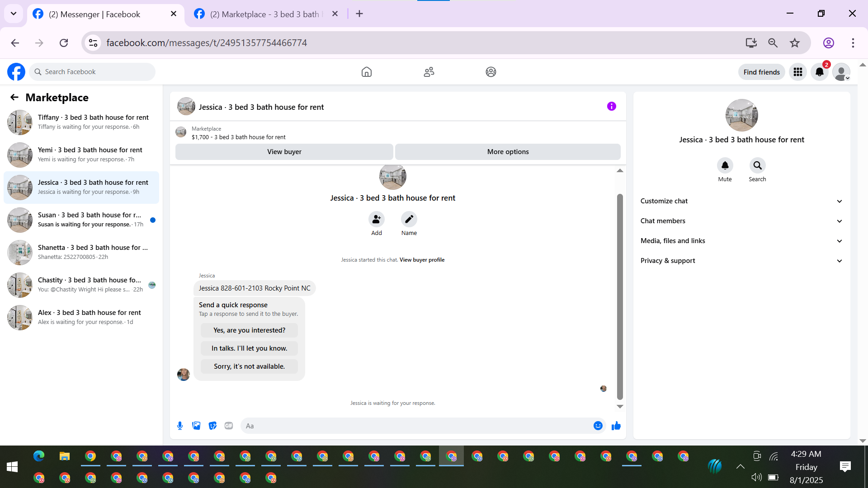Viewport: 868px width, 488px height.
Task: Open the GIF picker icon
Action: point(229,426)
